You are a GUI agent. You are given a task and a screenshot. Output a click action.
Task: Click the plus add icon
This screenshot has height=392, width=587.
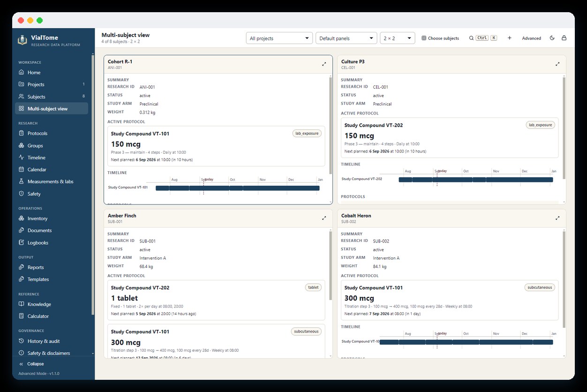[x=510, y=38]
